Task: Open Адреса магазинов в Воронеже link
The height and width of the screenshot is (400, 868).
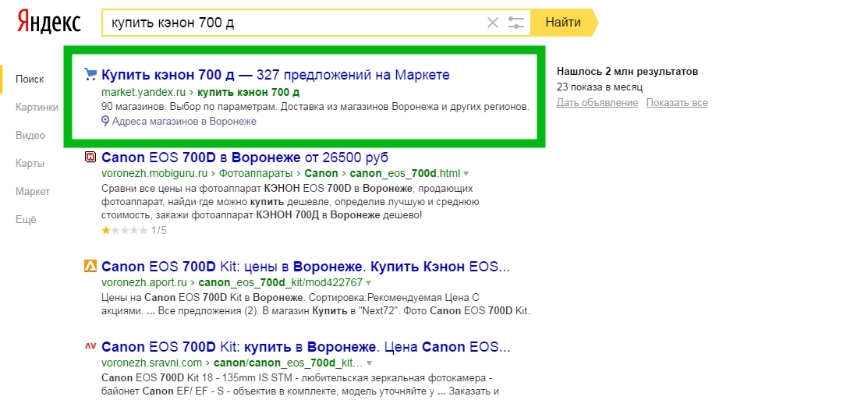Action: pos(184,121)
